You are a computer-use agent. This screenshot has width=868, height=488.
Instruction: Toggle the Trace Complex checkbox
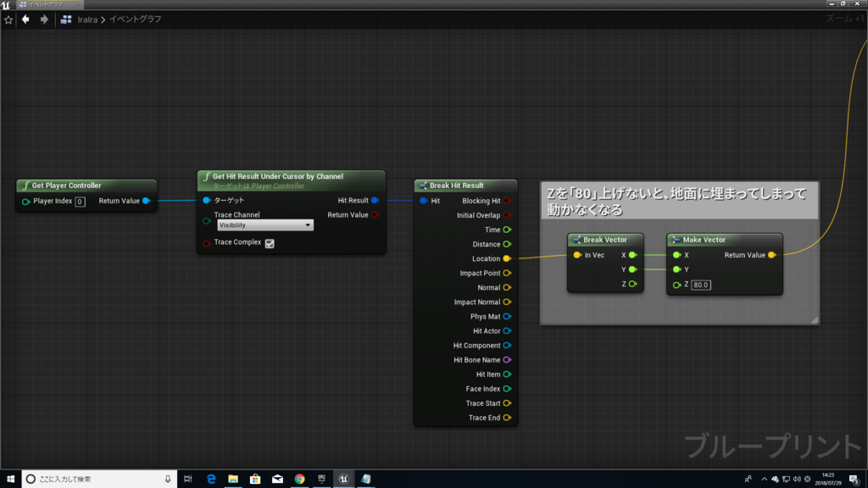pyautogui.click(x=270, y=243)
